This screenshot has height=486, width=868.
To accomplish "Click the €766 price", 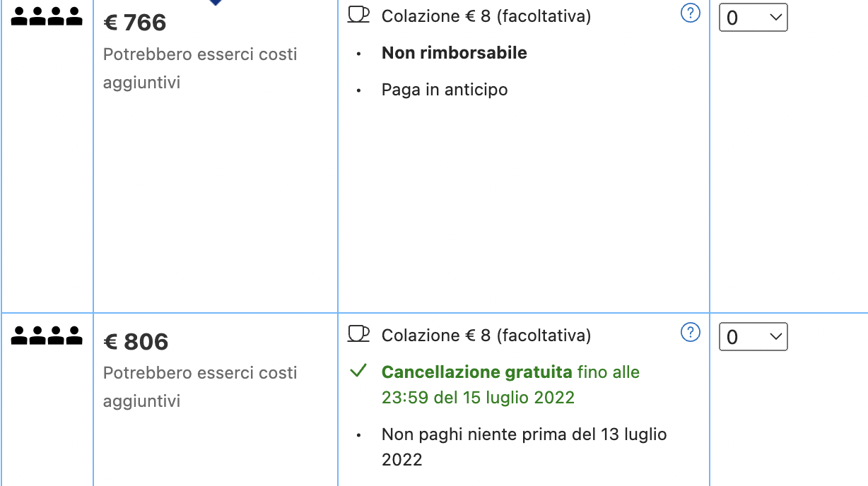I will 135,23.
